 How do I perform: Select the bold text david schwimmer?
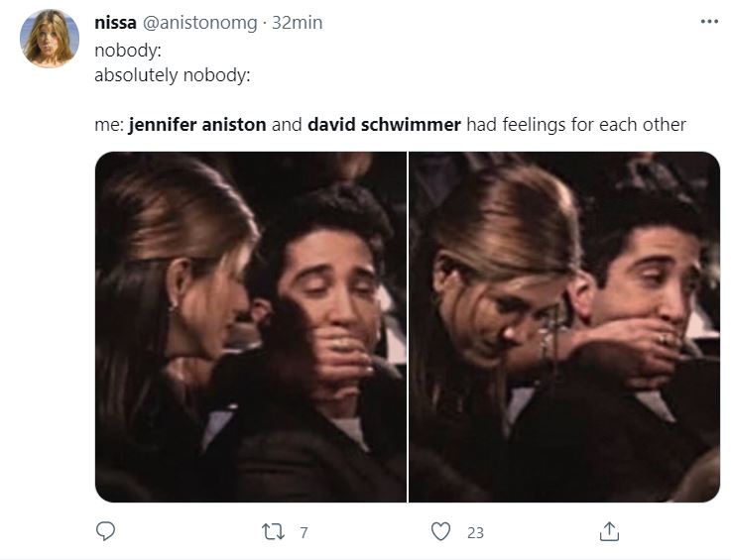(384, 125)
